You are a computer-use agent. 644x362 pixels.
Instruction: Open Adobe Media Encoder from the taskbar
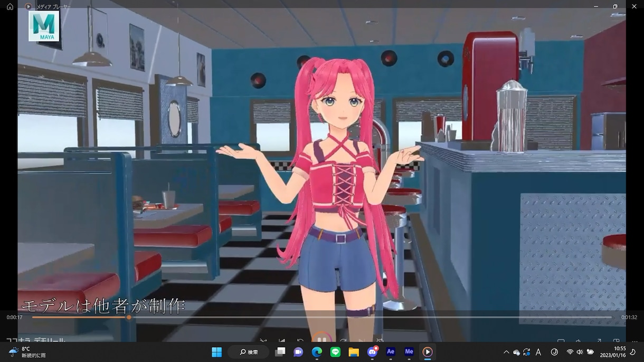point(409,351)
